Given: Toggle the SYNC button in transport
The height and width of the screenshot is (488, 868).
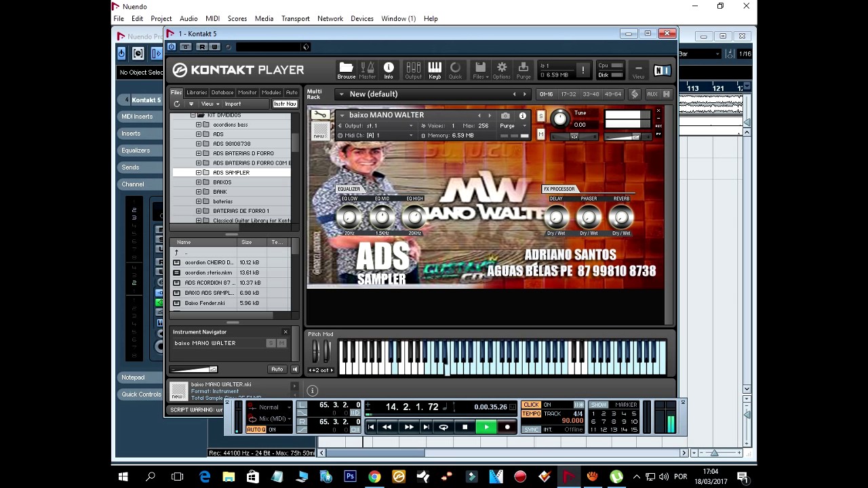Looking at the screenshot, I should pos(531,429).
